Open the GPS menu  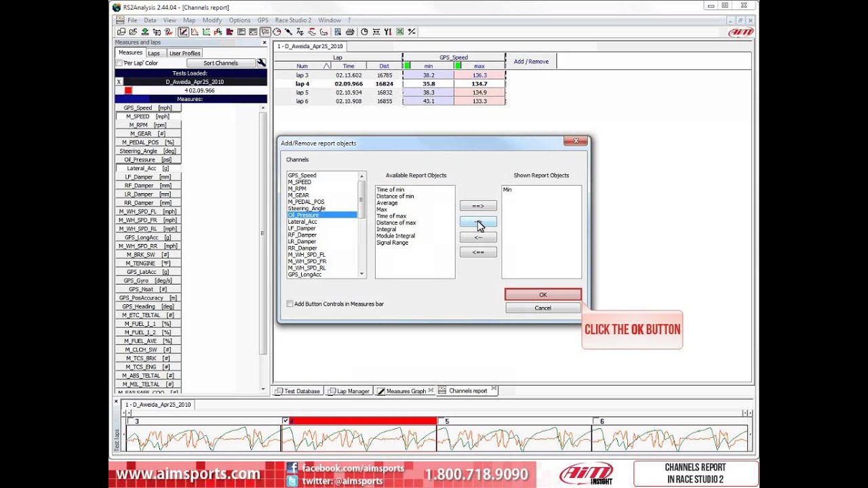click(262, 20)
